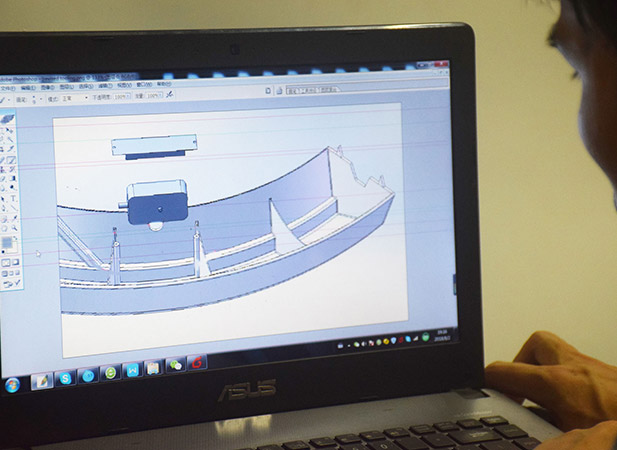Select the Slice tool
Image resolution: width=617 pixels, height=450 pixels.
coord(10,149)
